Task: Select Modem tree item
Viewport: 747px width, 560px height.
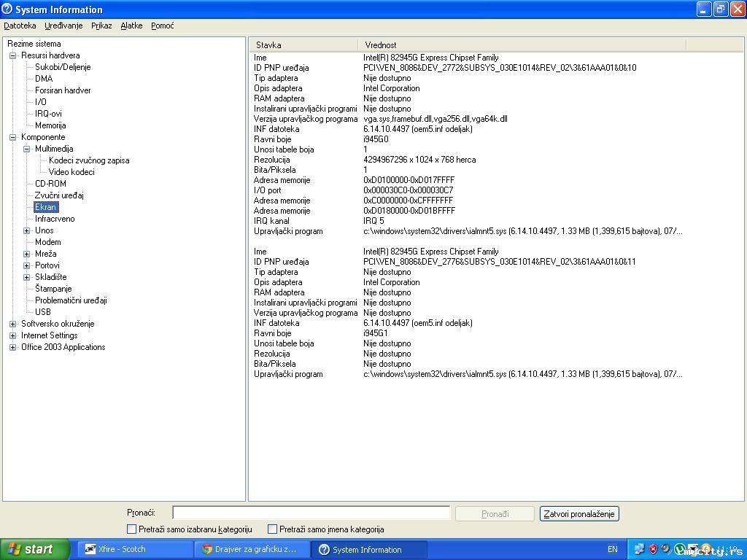Action: [x=47, y=242]
